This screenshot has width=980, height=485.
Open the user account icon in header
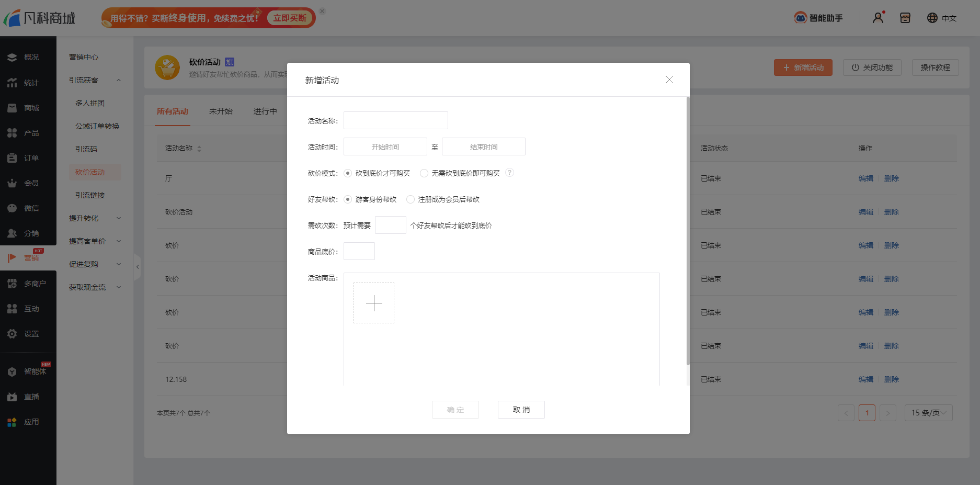tap(878, 18)
